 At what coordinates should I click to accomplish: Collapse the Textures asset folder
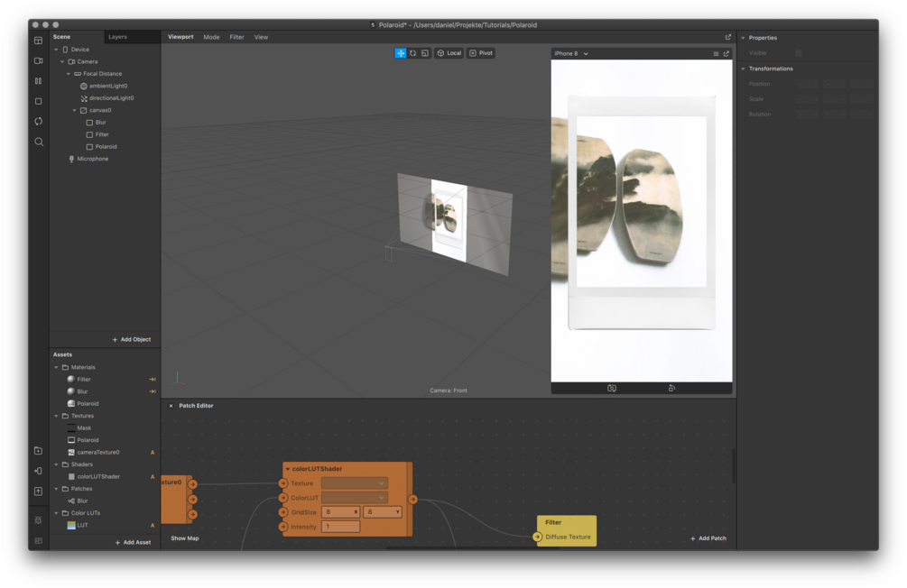(x=56, y=417)
